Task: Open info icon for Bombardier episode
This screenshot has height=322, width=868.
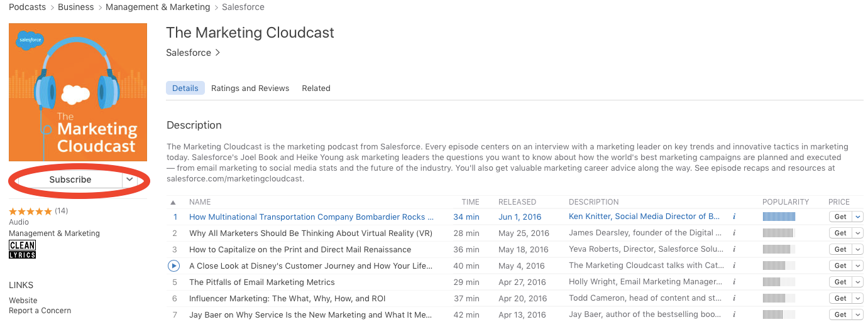Action: click(x=734, y=217)
